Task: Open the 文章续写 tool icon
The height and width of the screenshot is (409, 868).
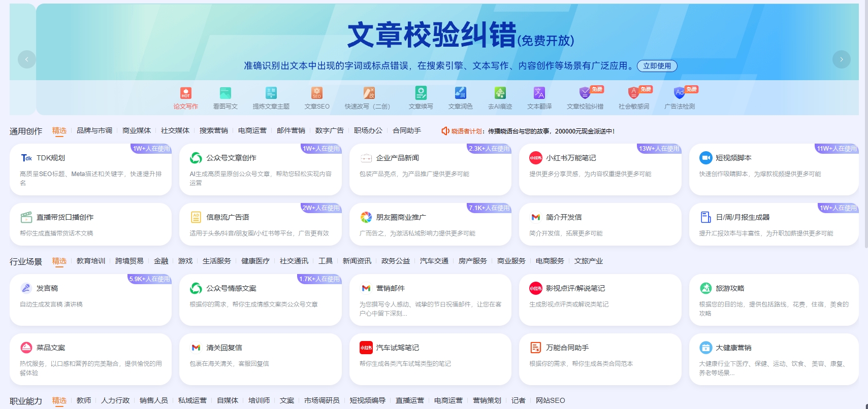Action: pyautogui.click(x=421, y=93)
